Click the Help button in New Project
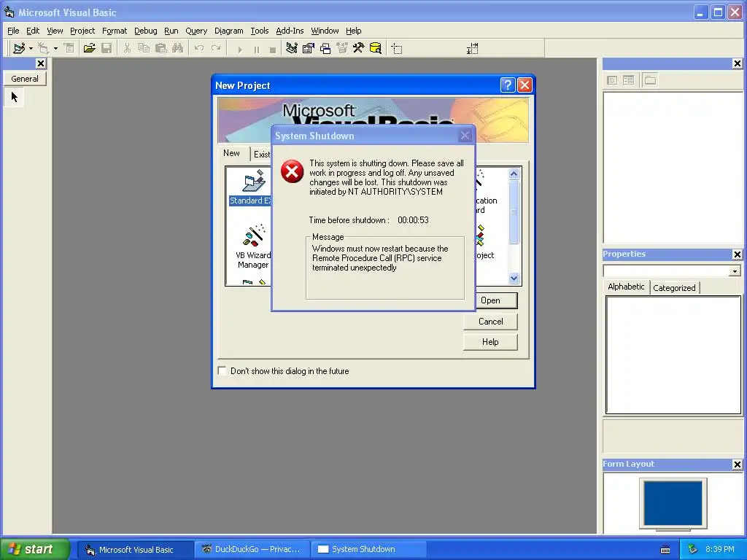Viewport: 747px width, 560px height. coord(490,342)
